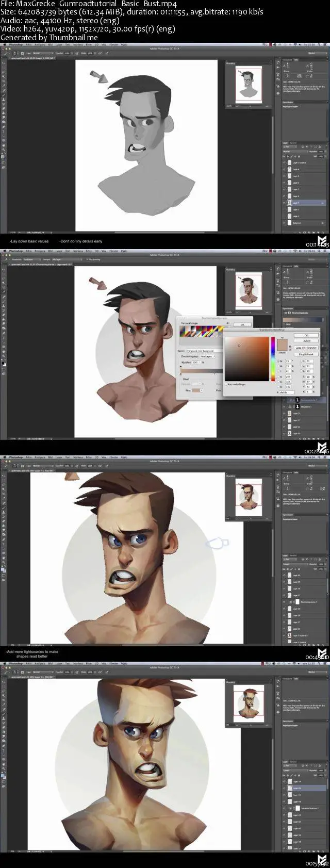The height and width of the screenshot is (868, 330).
Task: Select the Healing Brush tool in the grayscale frame
Action: coord(4,91)
